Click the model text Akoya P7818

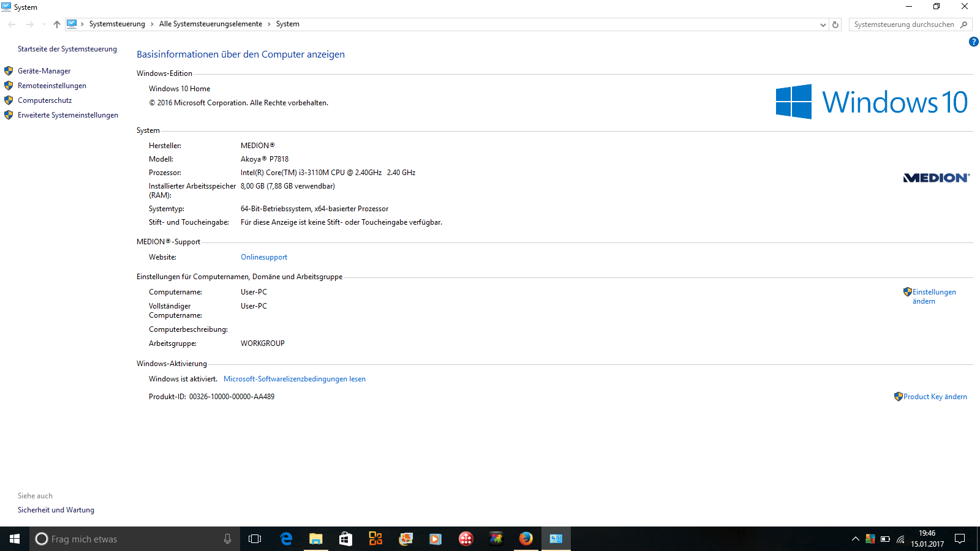pyautogui.click(x=265, y=159)
